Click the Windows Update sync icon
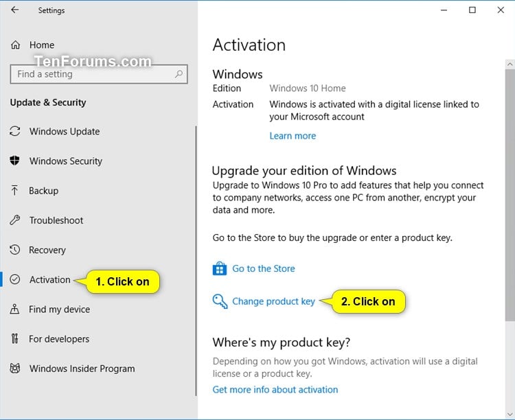 pyautogui.click(x=15, y=131)
